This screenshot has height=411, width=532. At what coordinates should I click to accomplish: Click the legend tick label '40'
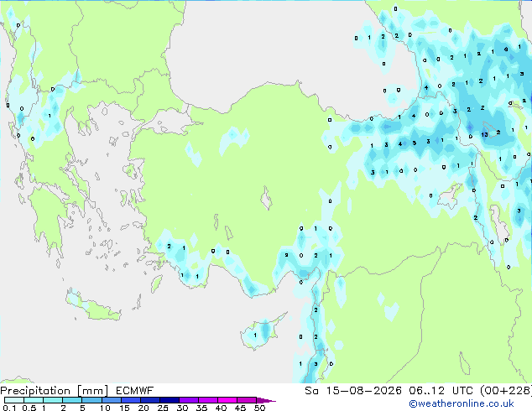coord(222,408)
